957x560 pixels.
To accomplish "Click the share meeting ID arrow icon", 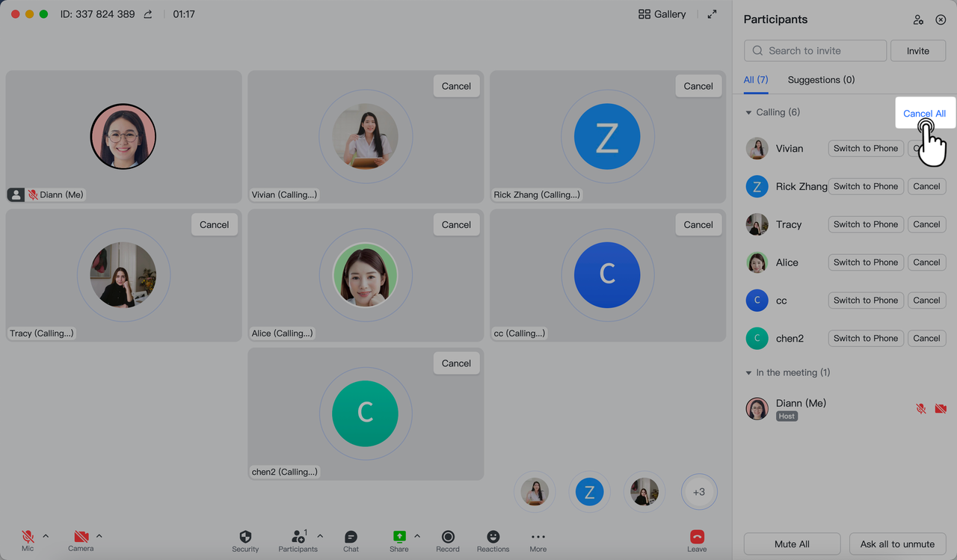I will pos(148,14).
